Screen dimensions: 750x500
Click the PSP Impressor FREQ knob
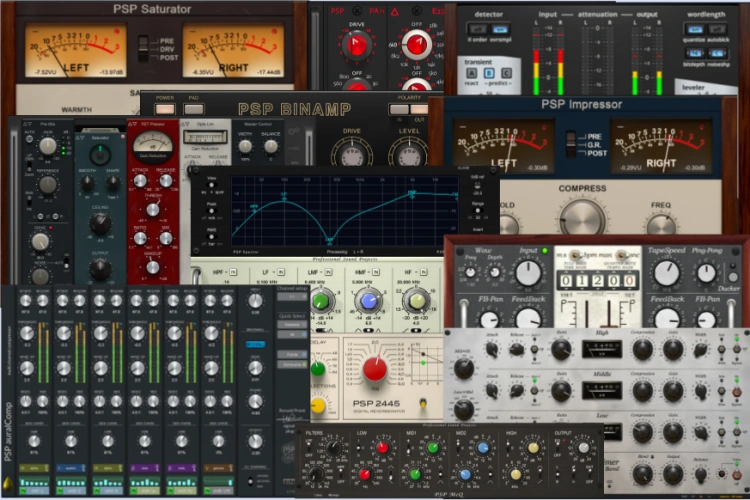(661, 223)
